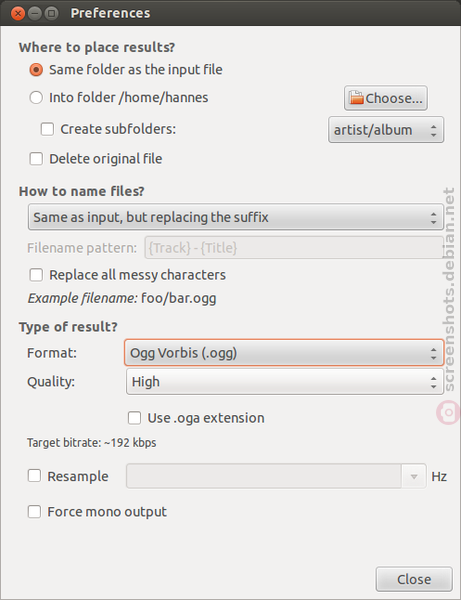Enable the Resample checkbox
The height and width of the screenshot is (600, 461).
pos(34,476)
